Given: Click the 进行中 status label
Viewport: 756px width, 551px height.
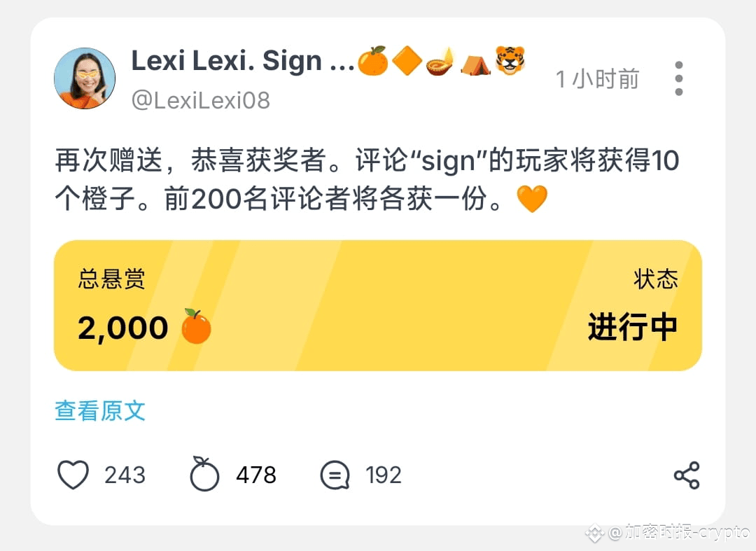Looking at the screenshot, I should pos(633,327).
